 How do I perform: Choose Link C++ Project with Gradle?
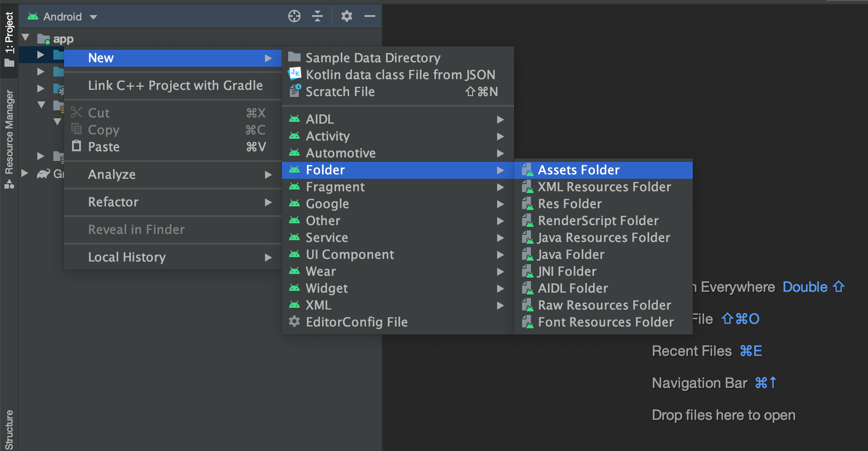click(173, 85)
